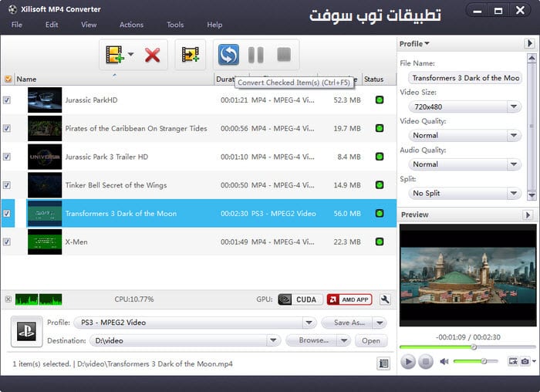This screenshot has height=392, width=540.
Task: Click the preview fullscreen clip icon
Action: pos(513,361)
